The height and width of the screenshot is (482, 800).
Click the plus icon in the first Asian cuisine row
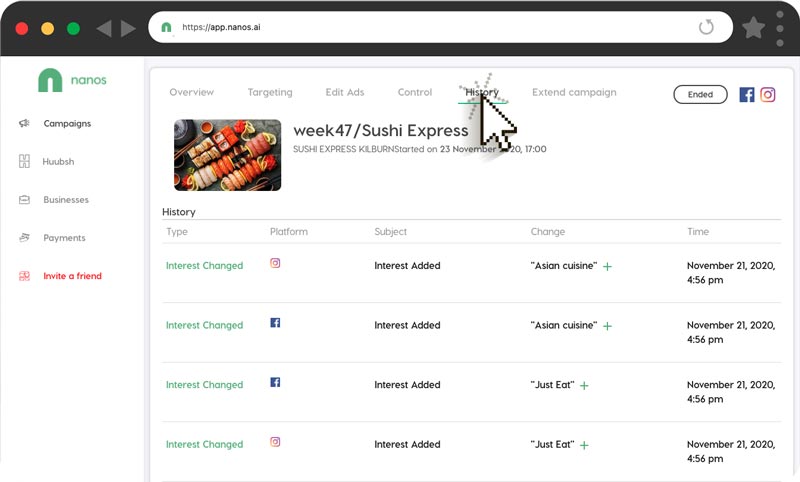(x=607, y=266)
